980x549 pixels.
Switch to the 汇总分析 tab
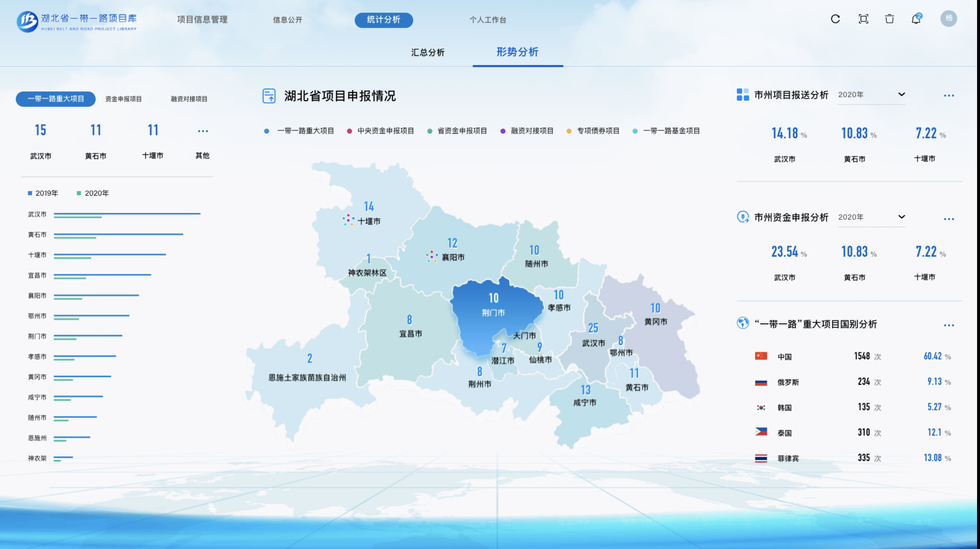click(428, 52)
